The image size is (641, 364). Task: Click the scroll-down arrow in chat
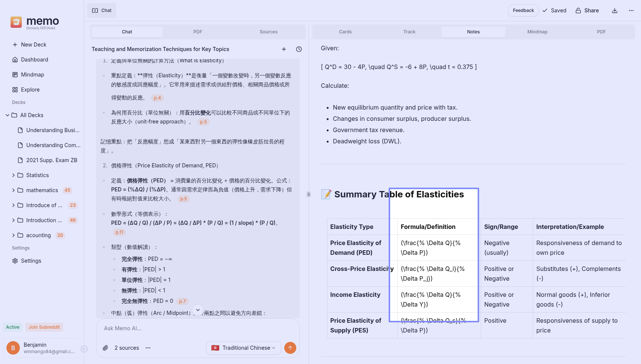pos(198,310)
